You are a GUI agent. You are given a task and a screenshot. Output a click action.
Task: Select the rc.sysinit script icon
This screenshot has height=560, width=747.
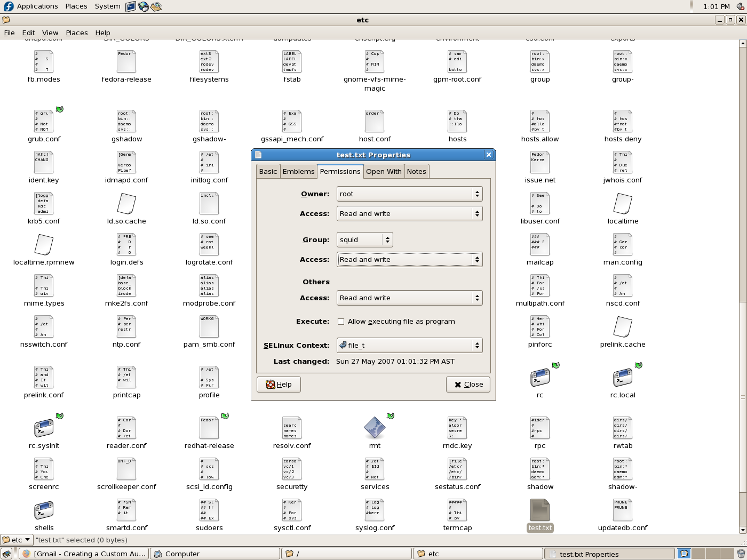[x=44, y=428]
